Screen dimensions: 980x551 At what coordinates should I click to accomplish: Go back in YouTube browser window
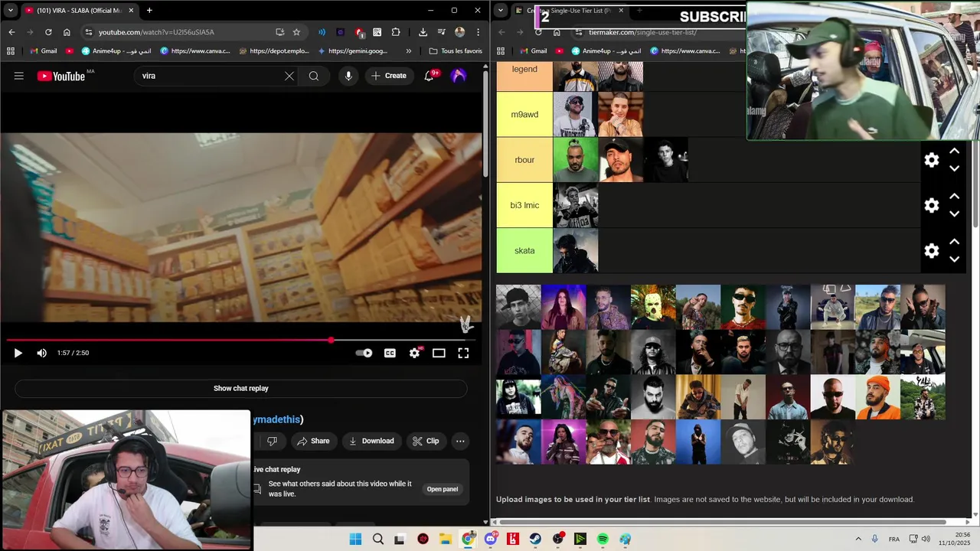[11, 32]
